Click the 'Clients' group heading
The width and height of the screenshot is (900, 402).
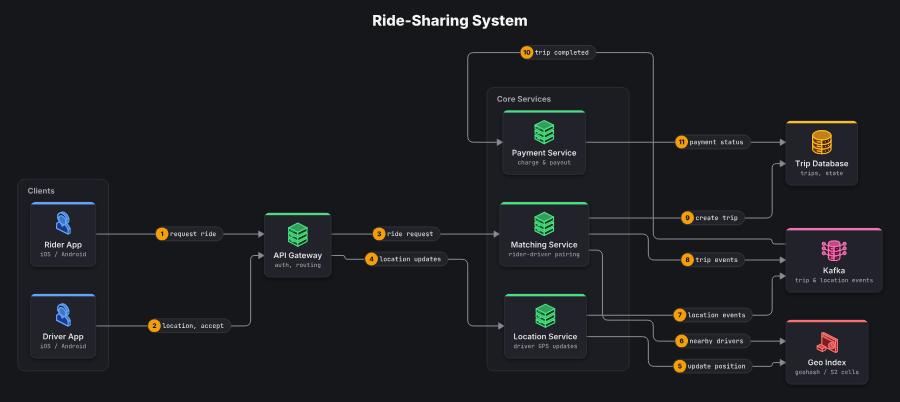pyautogui.click(x=41, y=191)
